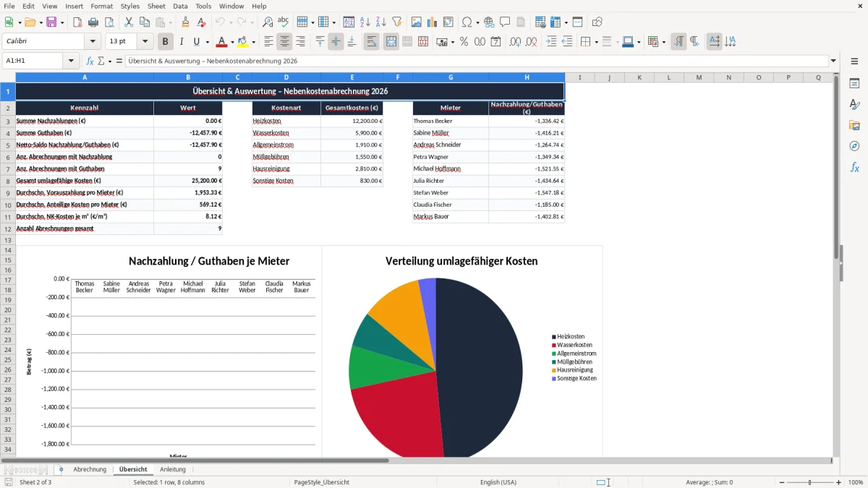The width and height of the screenshot is (868, 488).
Task: Click the Select Function sigma button
Action: click(101, 61)
